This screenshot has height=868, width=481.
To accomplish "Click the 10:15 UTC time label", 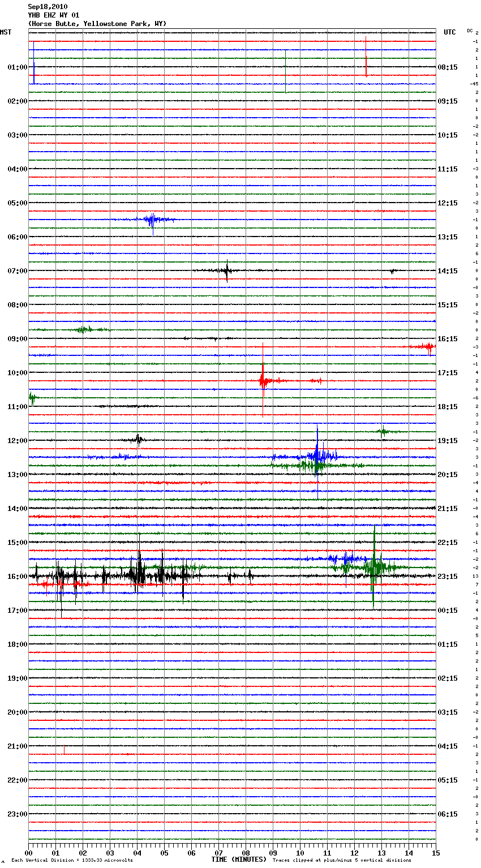I will (448, 135).
